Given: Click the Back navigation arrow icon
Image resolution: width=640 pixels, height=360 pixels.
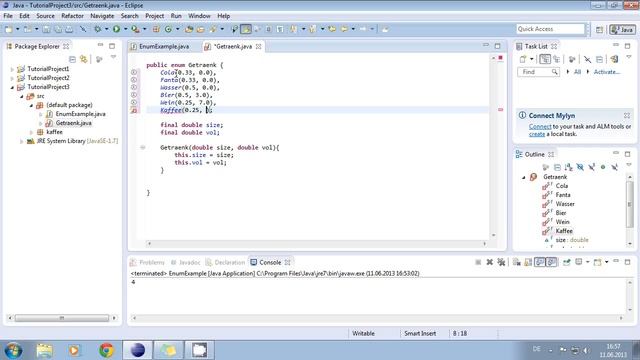Looking at the screenshot, I should 344,29.
